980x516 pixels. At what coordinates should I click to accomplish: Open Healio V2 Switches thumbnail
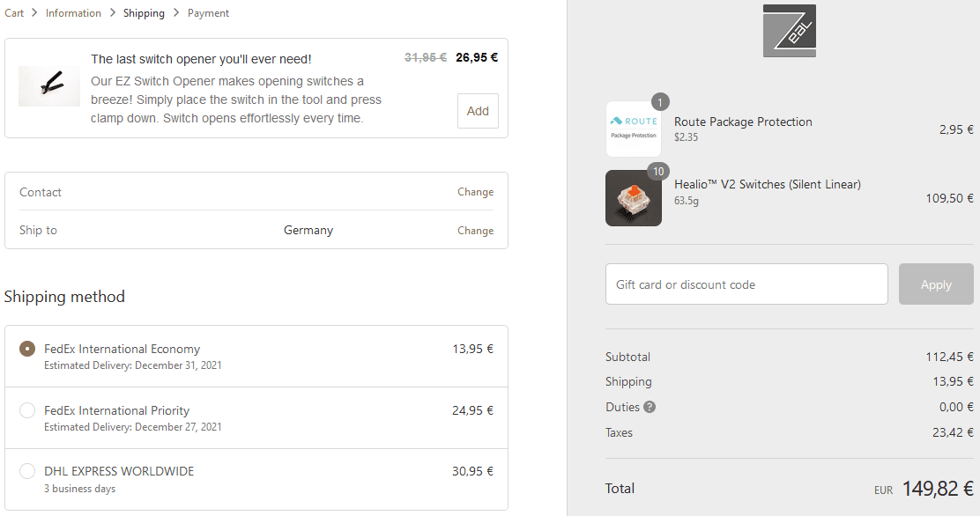click(633, 198)
